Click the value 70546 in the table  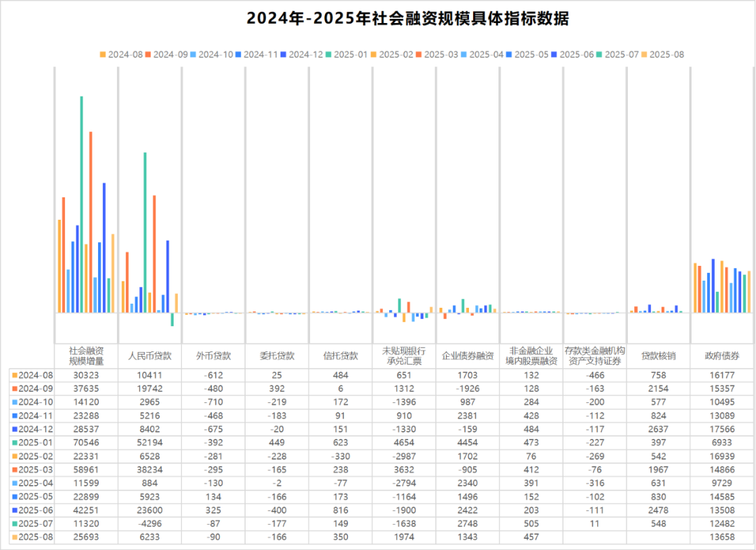pos(87,442)
